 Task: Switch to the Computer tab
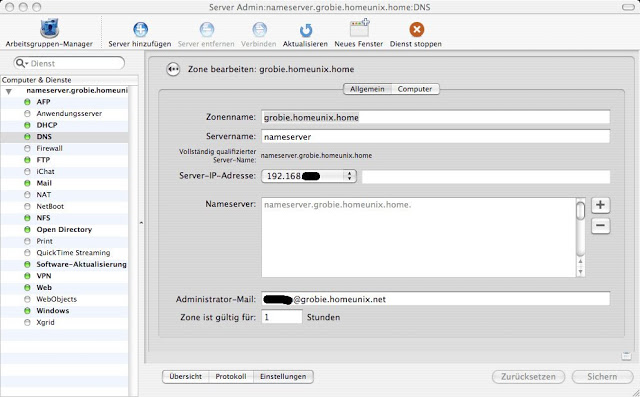pos(415,89)
